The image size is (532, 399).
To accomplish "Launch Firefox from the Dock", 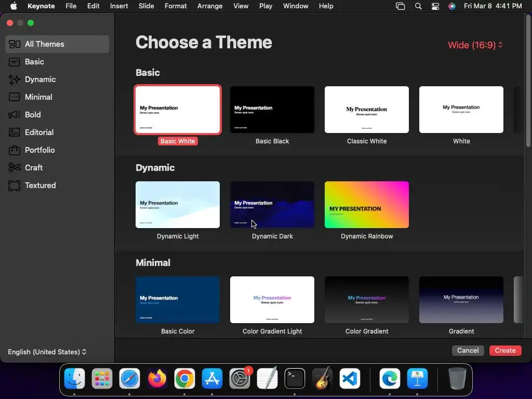I will [157, 378].
